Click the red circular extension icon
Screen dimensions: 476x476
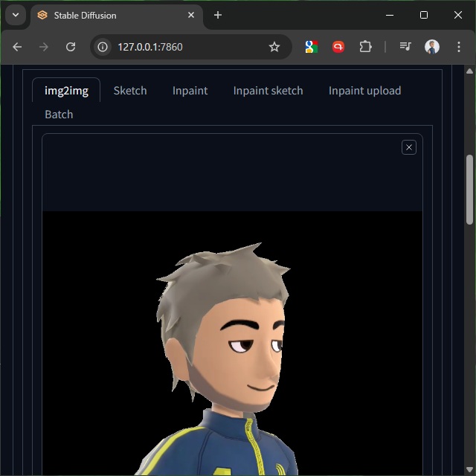[x=338, y=47]
